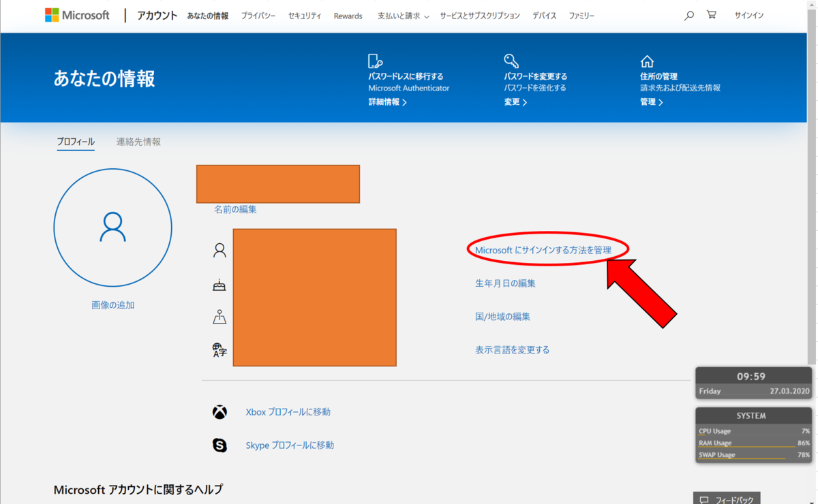
Task: Click 管理 under address management
Action: coord(652,102)
